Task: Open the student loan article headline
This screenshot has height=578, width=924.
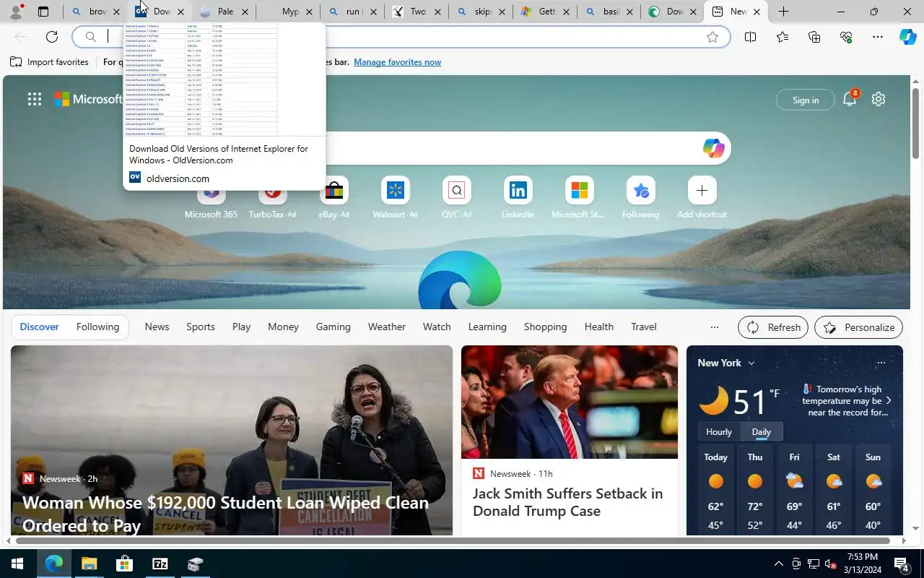Action: 225,514
